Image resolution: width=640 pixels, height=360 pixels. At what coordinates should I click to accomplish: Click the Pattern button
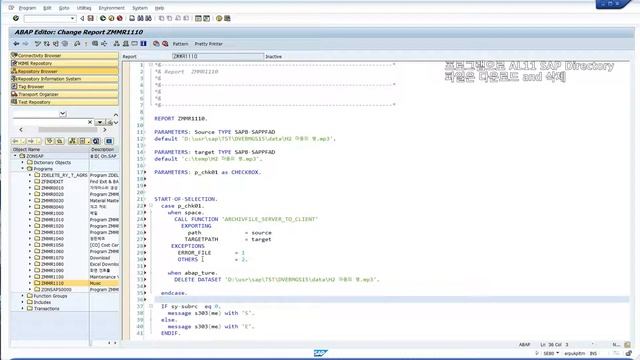[x=180, y=44]
